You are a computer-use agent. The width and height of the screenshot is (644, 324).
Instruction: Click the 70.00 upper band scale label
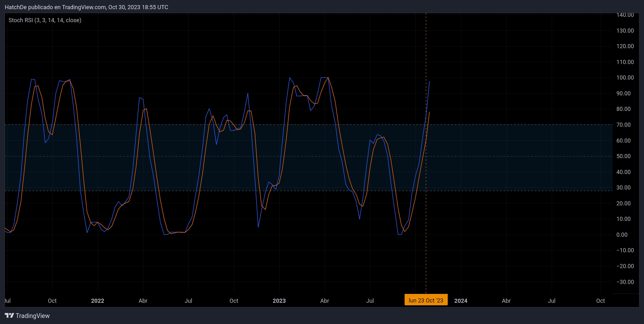click(x=623, y=125)
